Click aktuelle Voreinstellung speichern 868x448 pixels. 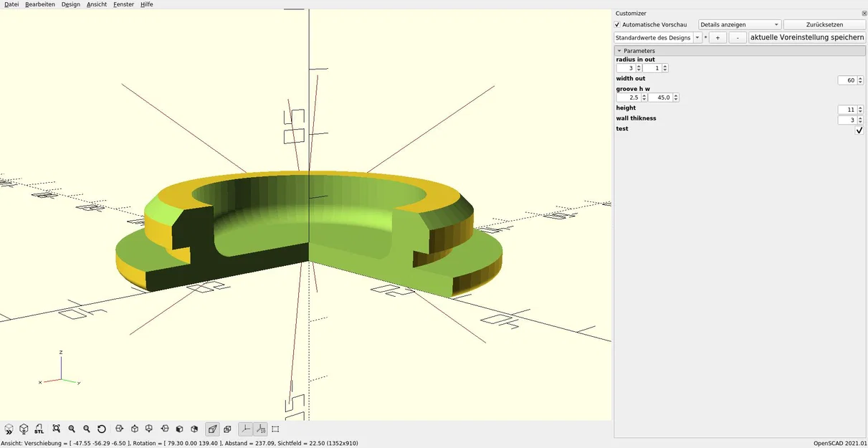click(x=807, y=37)
